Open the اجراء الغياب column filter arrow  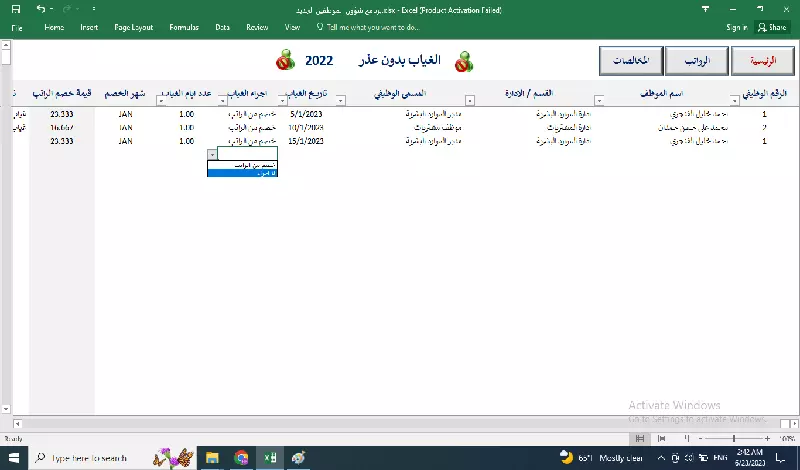click(x=222, y=101)
